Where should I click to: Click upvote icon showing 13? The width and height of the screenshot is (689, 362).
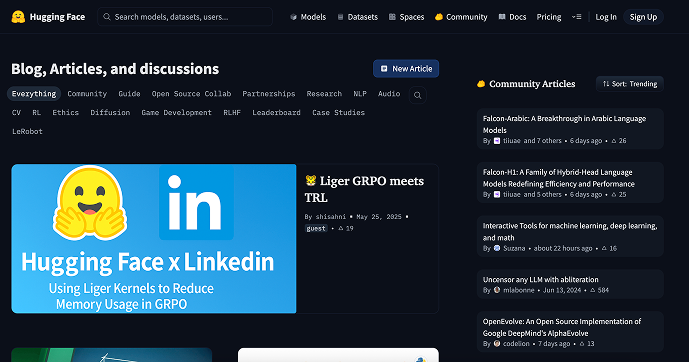pyautogui.click(x=582, y=344)
